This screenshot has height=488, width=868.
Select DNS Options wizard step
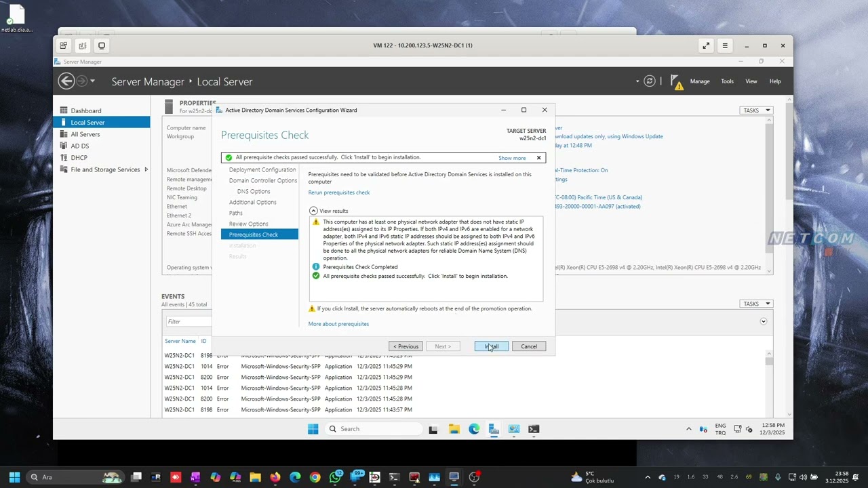(254, 191)
